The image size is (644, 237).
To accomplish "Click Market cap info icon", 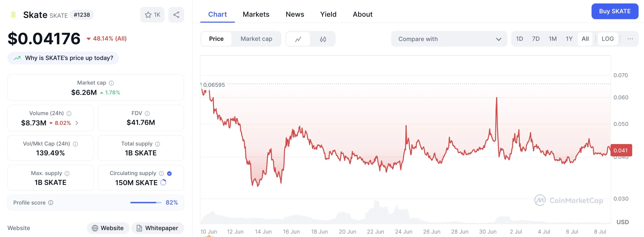I will 112,83.
